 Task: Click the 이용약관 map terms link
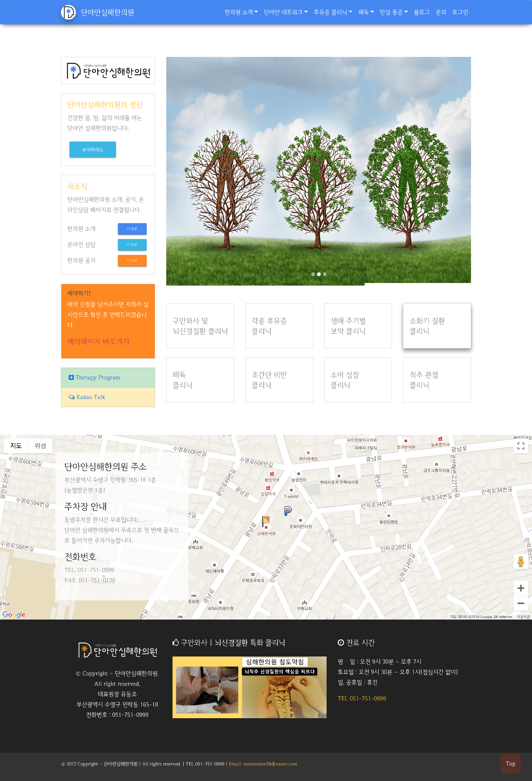coord(523,617)
